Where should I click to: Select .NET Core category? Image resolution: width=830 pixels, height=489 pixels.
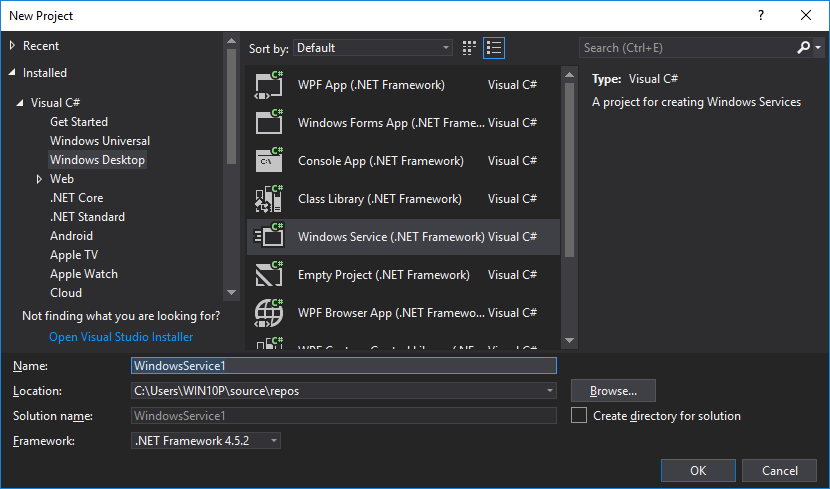77,198
